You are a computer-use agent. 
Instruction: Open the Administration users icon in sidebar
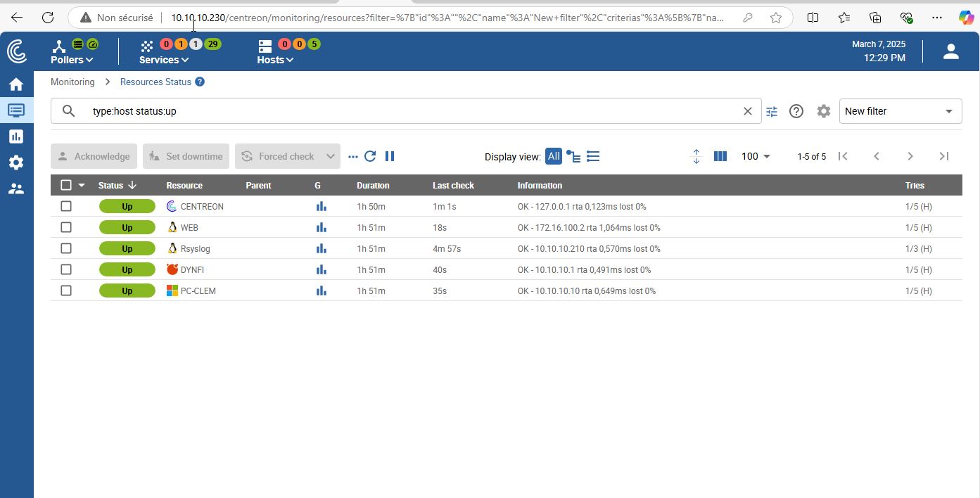[x=16, y=189]
